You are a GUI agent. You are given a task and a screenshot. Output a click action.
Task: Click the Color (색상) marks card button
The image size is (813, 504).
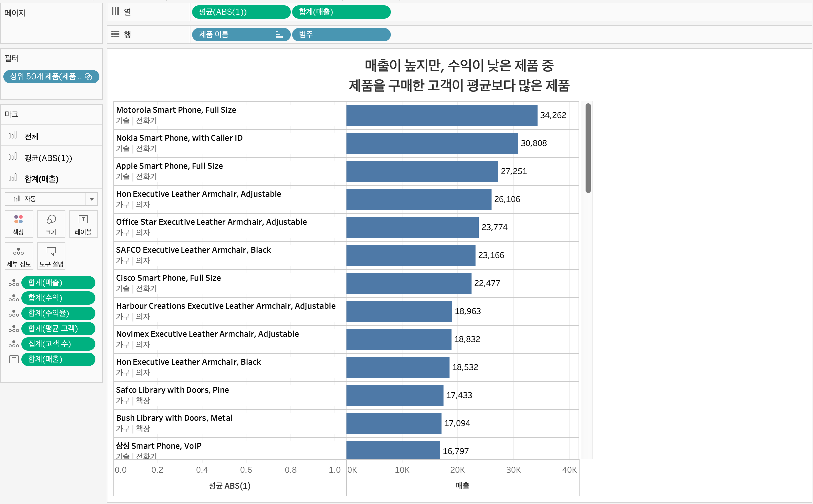pos(19,224)
